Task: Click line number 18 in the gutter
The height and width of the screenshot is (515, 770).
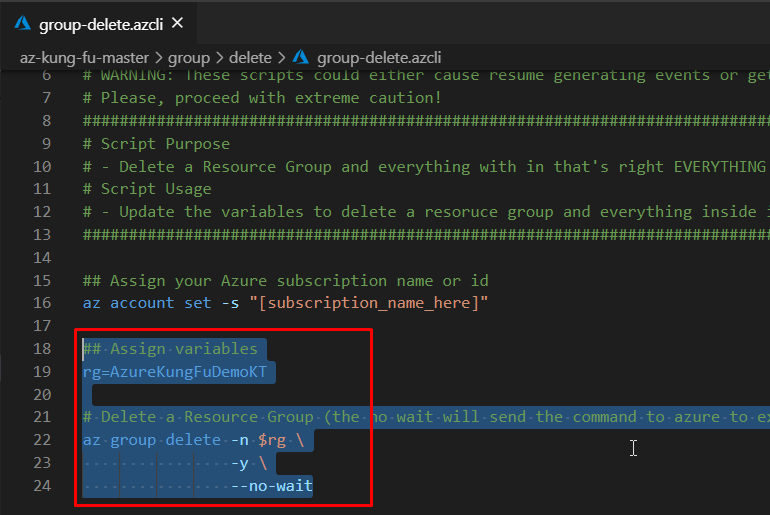Action: point(41,349)
